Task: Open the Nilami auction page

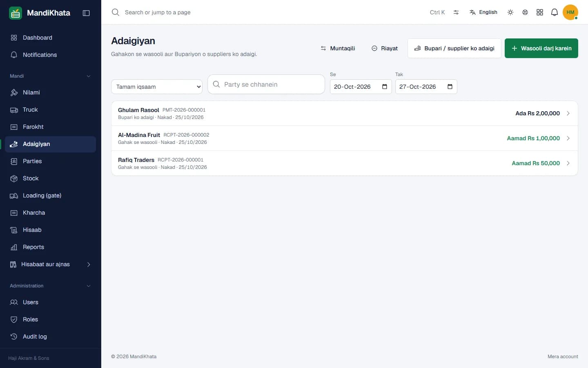Action: [x=51, y=92]
